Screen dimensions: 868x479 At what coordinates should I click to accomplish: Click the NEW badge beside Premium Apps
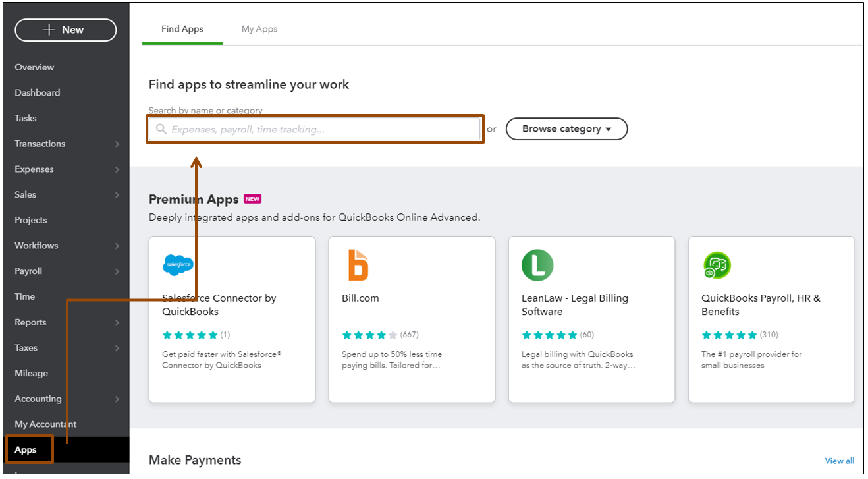(252, 198)
